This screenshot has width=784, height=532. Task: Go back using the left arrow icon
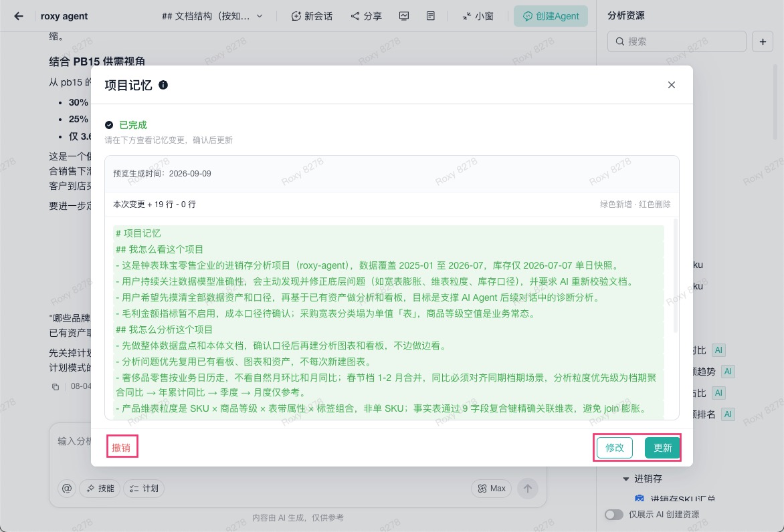(19, 16)
